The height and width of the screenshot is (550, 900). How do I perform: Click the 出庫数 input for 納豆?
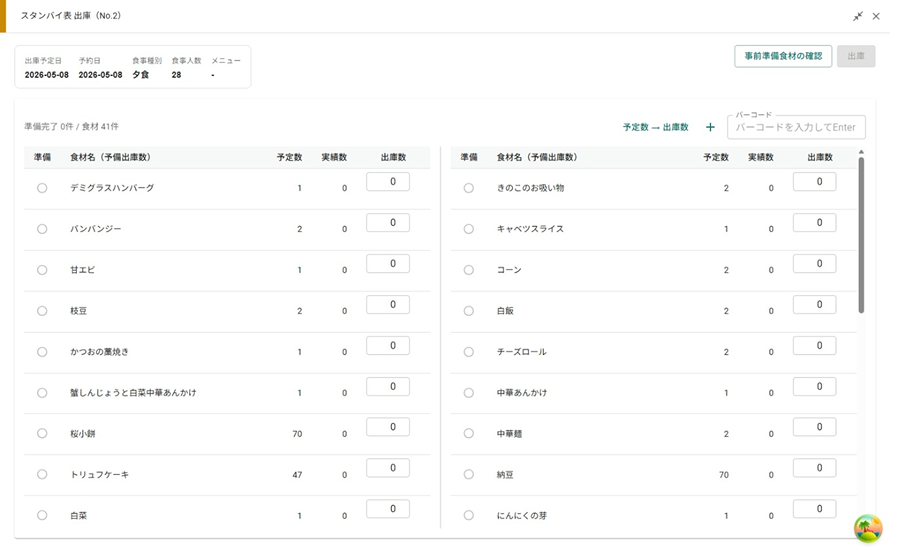pos(814,468)
